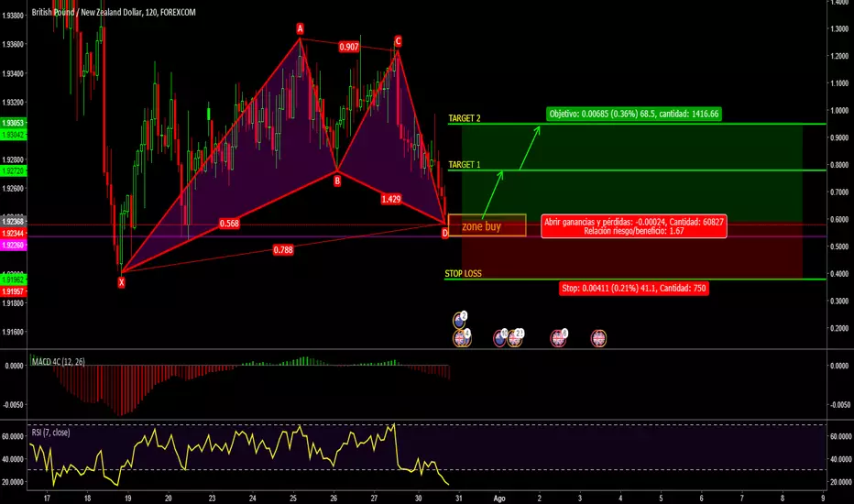The width and height of the screenshot is (854, 504).
Task: Open the New Zealand event icon badged 10
Action: tap(500, 338)
